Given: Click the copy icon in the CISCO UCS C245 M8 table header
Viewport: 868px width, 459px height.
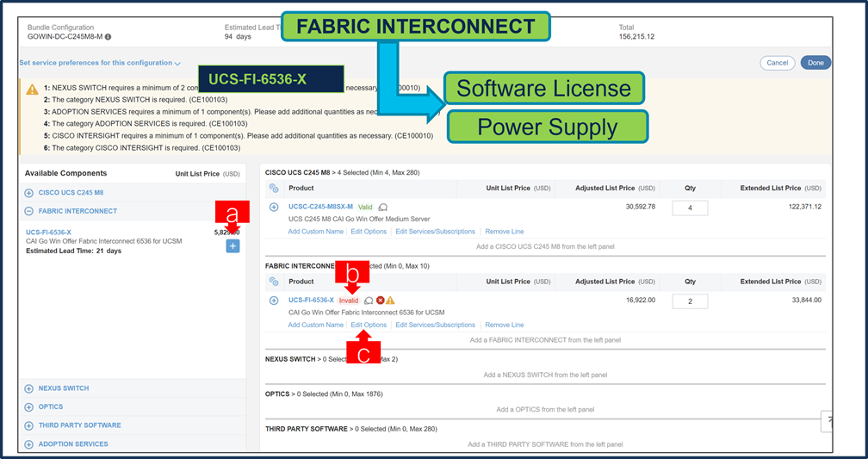Looking at the screenshot, I should tap(274, 189).
